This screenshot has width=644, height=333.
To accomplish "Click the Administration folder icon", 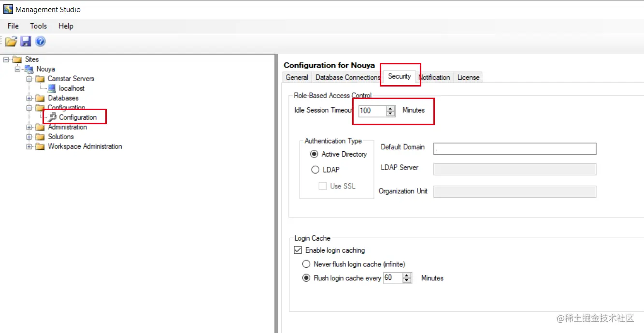I will [40, 127].
